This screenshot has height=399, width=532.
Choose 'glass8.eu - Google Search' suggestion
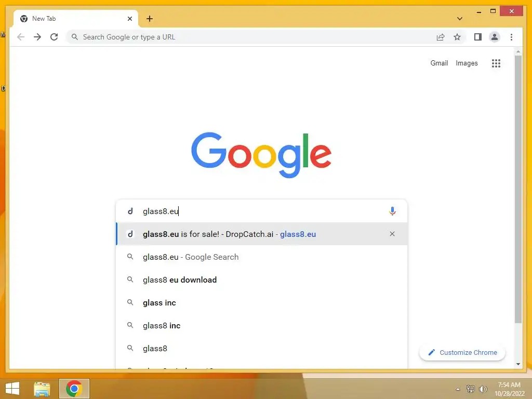tap(261, 257)
